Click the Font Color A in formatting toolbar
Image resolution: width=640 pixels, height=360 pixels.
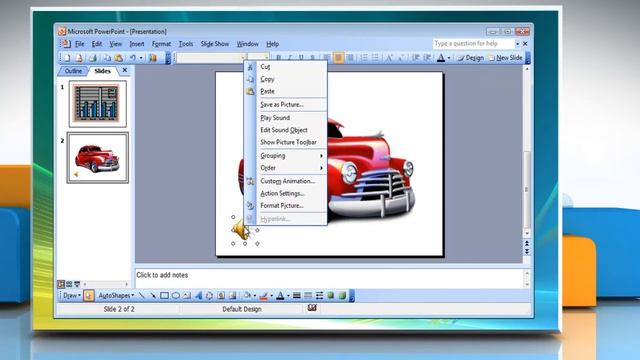[441, 58]
